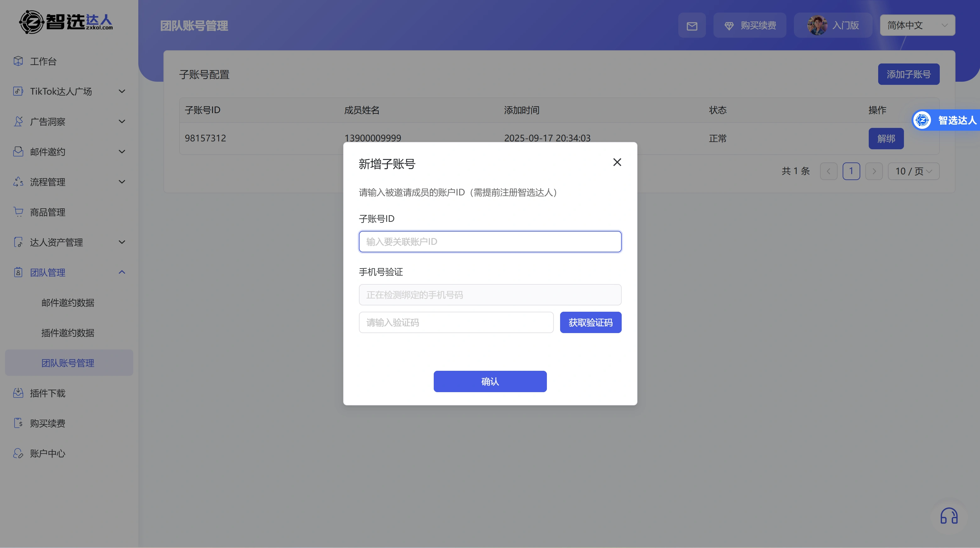980x548 pixels.
Task: Click the 请输入验证码 code field
Action: [x=456, y=322]
